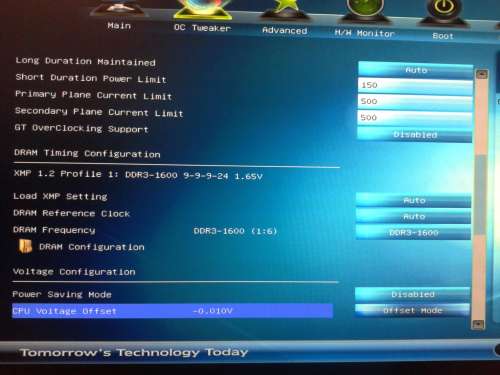Click the DRAM Timing Configuration heading

[87, 153]
